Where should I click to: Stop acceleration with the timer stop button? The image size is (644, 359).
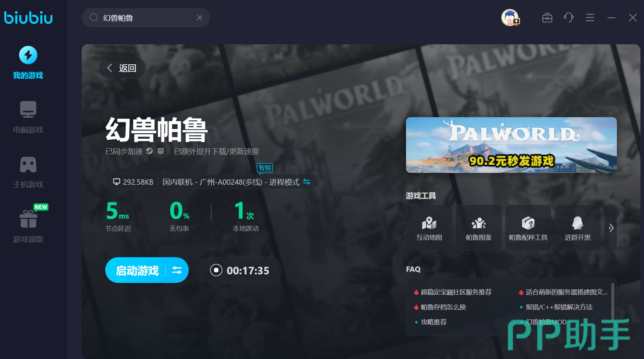(216, 270)
